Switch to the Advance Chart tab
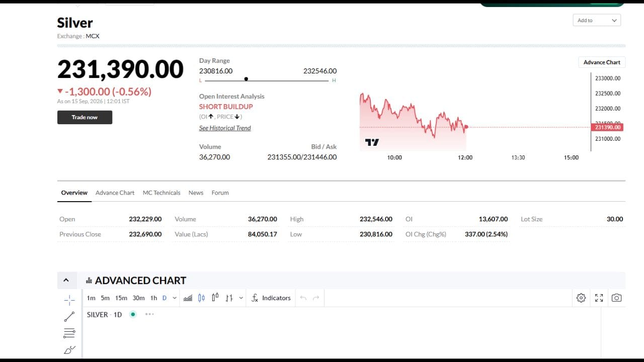 point(115,193)
